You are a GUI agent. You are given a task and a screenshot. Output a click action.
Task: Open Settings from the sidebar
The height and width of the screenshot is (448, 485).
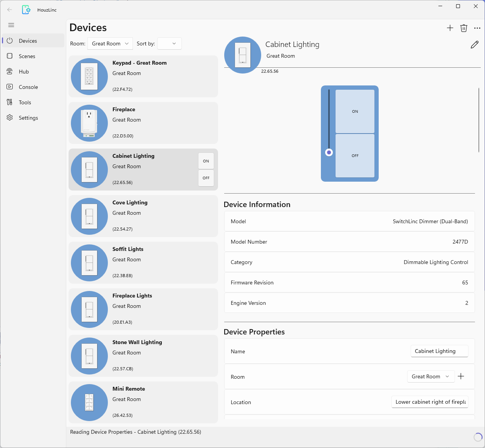click(28, 118)
